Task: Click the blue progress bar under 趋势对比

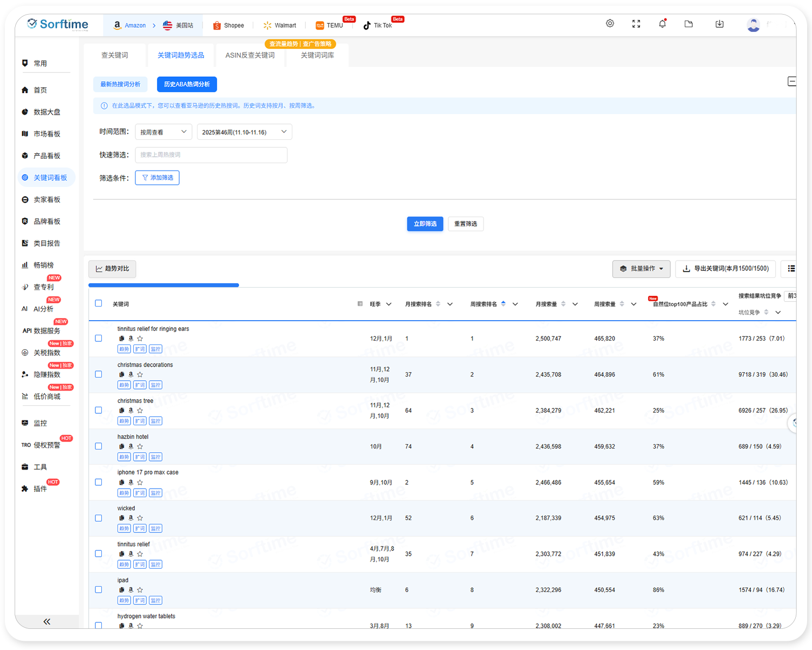Action: coord(163,285)
